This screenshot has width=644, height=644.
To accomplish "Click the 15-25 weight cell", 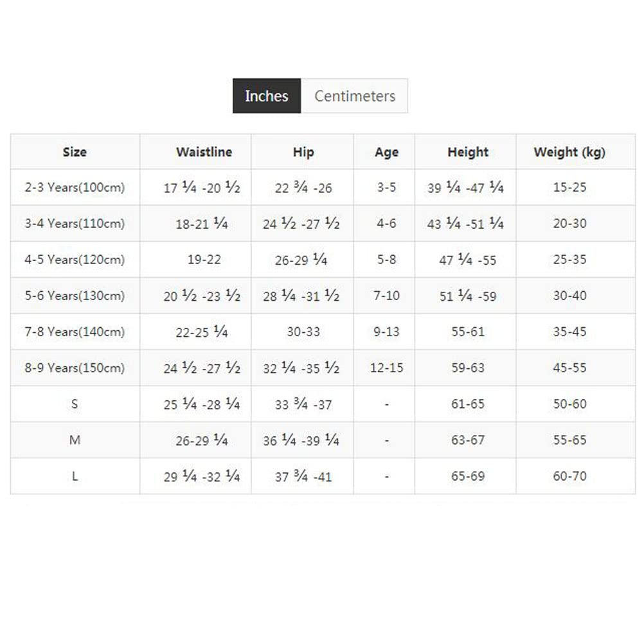I will point(569,187).
